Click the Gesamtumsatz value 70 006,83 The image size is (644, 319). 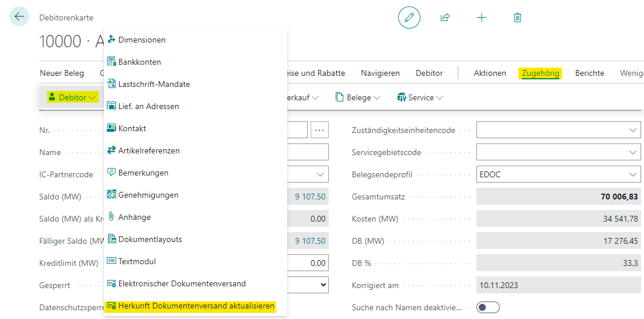coord(619,197)
